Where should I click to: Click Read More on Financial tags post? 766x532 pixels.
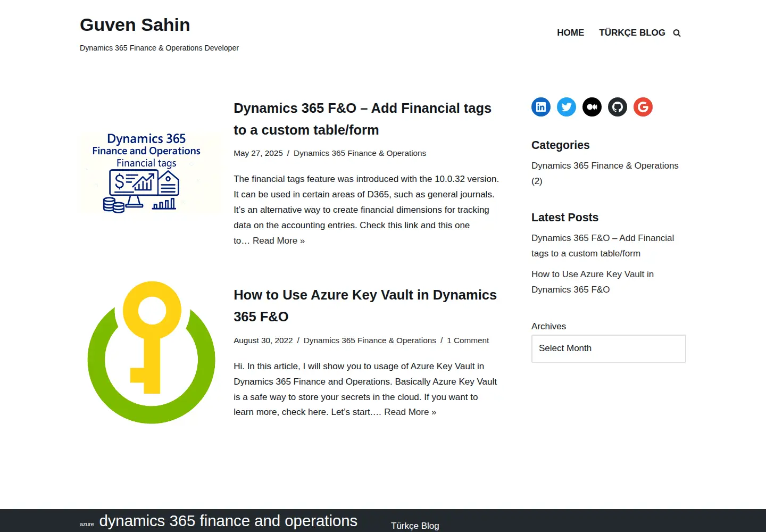[x=279, y=240]
